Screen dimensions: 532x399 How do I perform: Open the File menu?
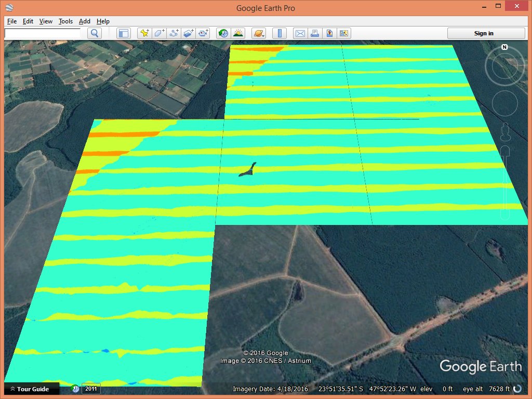point(12,21)
